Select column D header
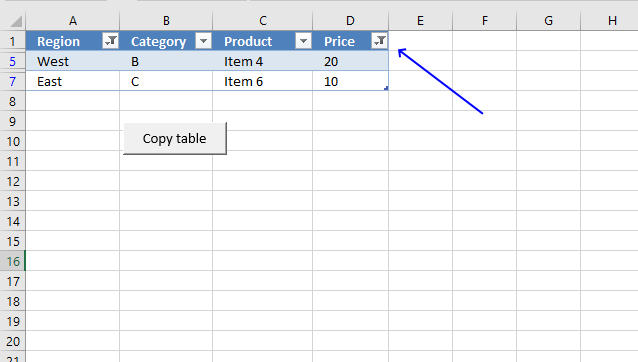638x362 pixels. (350, 20)
